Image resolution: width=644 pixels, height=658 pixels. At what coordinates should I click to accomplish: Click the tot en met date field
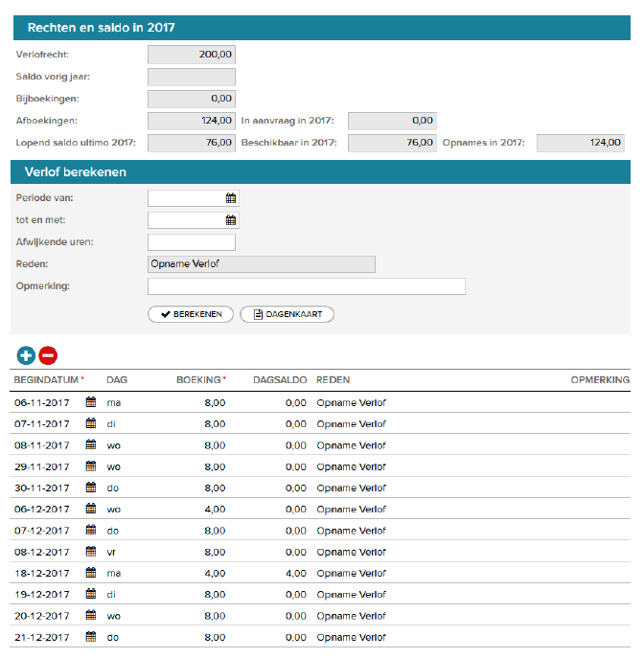coord(186,220)
